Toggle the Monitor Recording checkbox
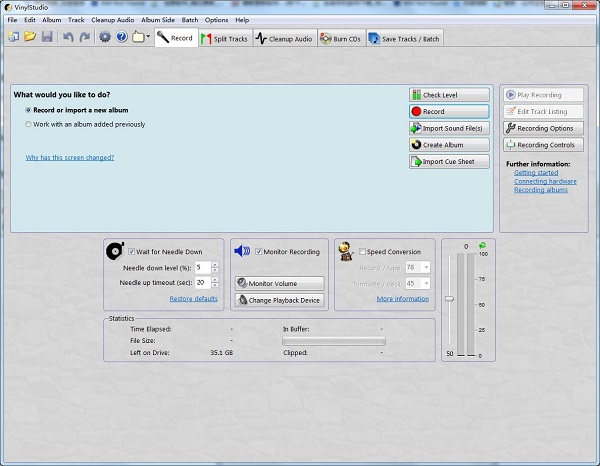This screenshot has height=466, width=600. (259, 252)
